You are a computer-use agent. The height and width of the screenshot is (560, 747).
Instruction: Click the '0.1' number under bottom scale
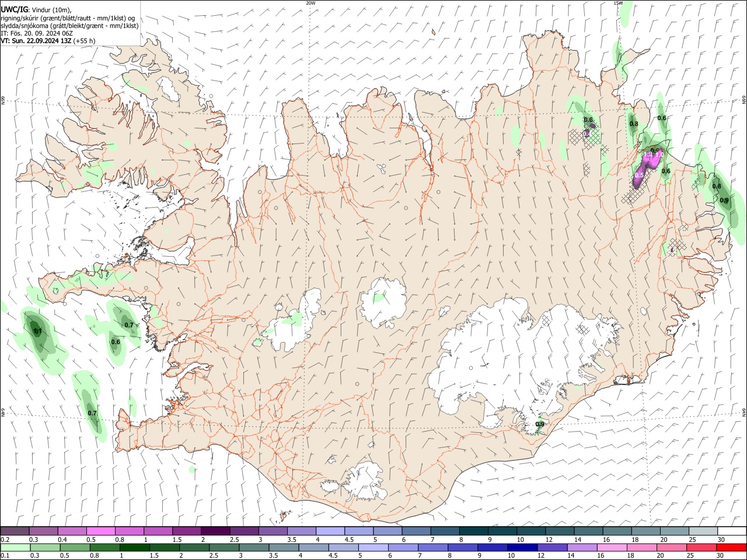pyautogui.click(x=5, y=556)
